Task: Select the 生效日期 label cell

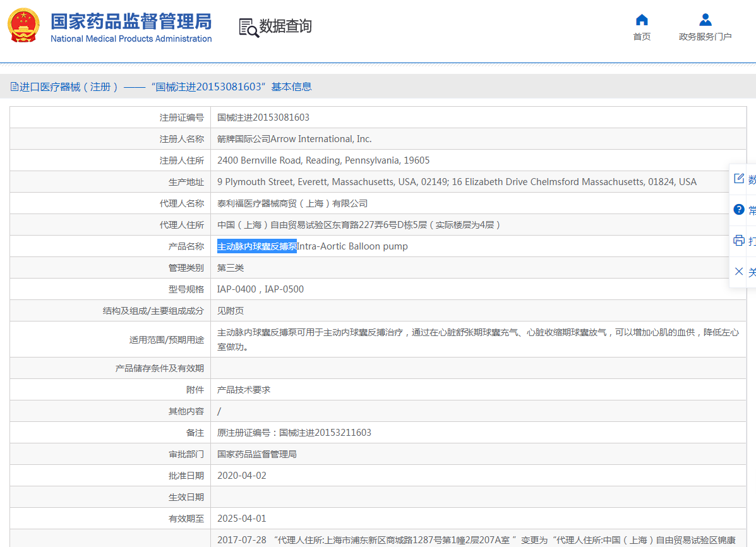Action: [111, 497]
